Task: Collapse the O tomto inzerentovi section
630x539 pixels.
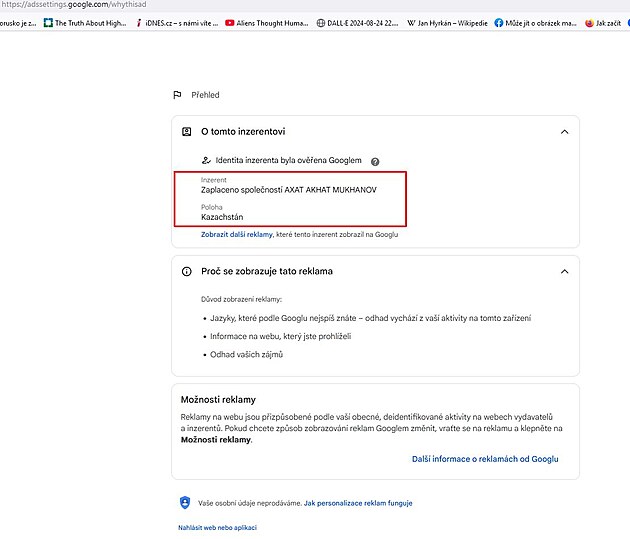Action: [565, 132]
